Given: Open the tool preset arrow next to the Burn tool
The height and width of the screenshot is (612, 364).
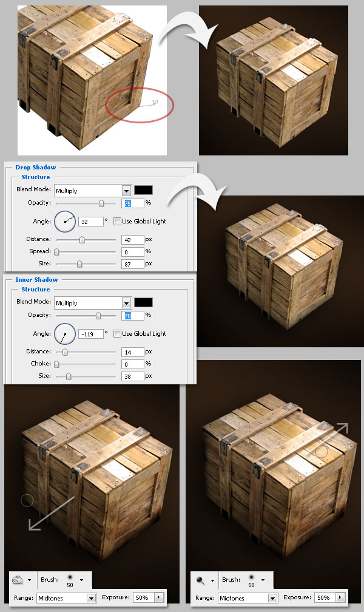Looking at the screenshot, I should (x=30, y=580).
